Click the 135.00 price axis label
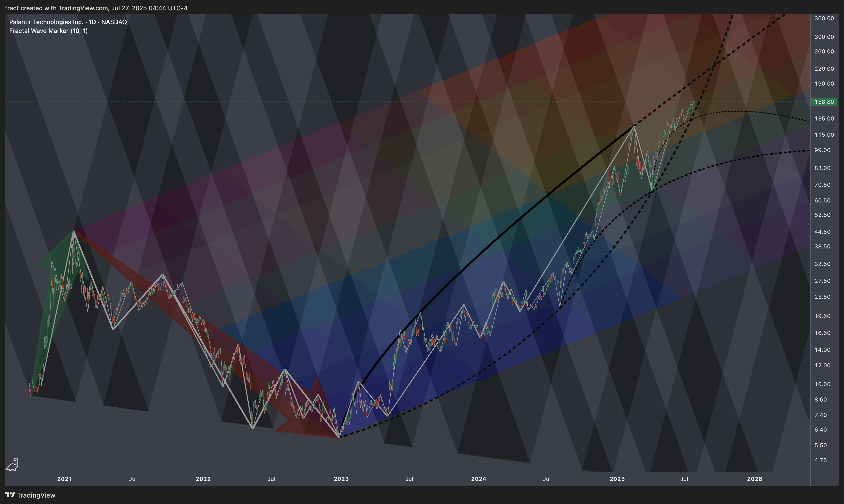The image size is (844, 504). (824, 118)
